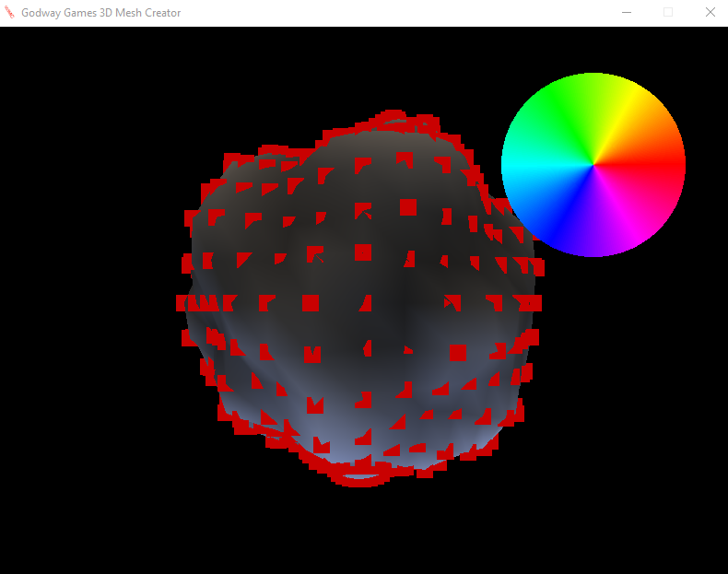
Task: Click the grayed-out maximize button
Action: [668, 13]
